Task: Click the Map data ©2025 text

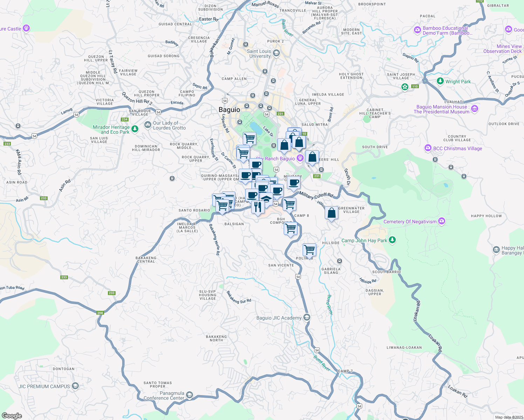Action: point(509,417)
